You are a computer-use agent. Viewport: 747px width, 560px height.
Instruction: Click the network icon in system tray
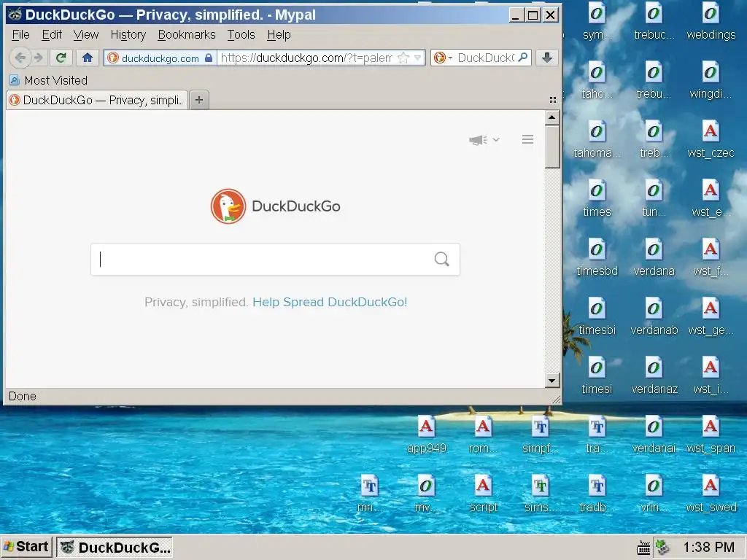tap(662, 548)
